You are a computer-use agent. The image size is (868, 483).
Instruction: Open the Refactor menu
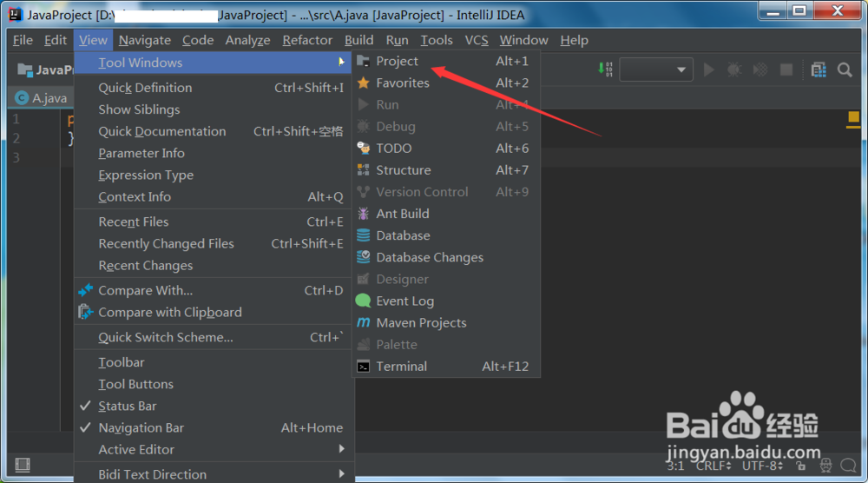coord(307,40)
